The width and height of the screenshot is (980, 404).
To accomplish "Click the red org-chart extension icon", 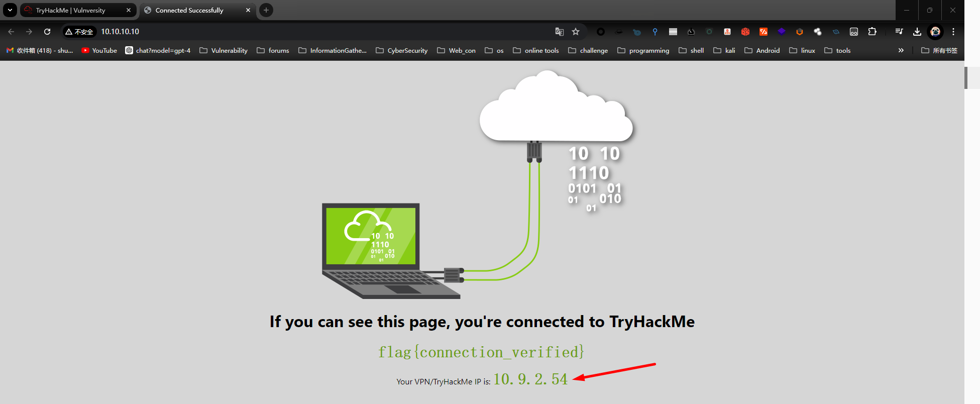I will [x=727, y=32].
